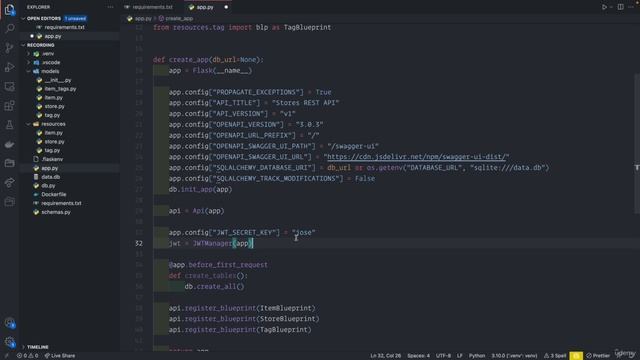The image size is (640, 360).
Task: Click the editor vertical scrollbar
Action: point(637,144)
